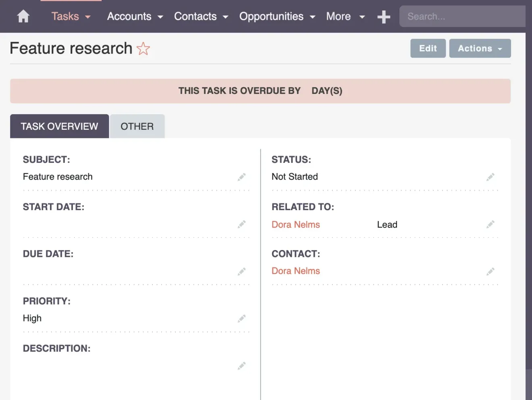Edit the Contact field pencil icon

click(490, 271)
